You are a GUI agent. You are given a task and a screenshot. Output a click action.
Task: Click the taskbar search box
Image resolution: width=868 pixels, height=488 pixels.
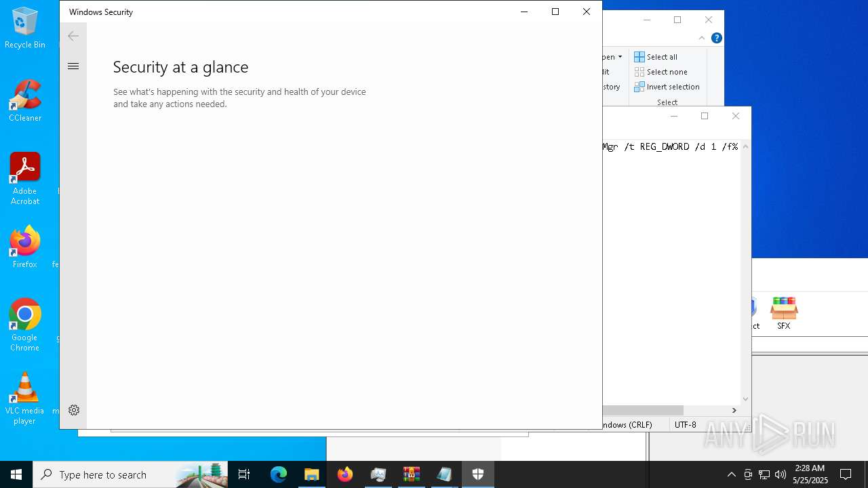click(130, 474)
